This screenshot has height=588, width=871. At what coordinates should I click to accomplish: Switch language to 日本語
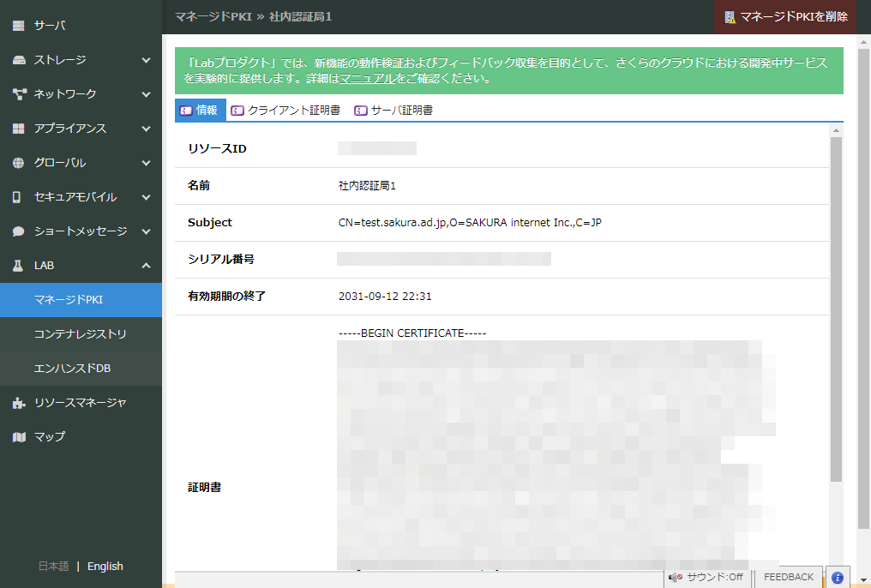[x=53, y=567]
